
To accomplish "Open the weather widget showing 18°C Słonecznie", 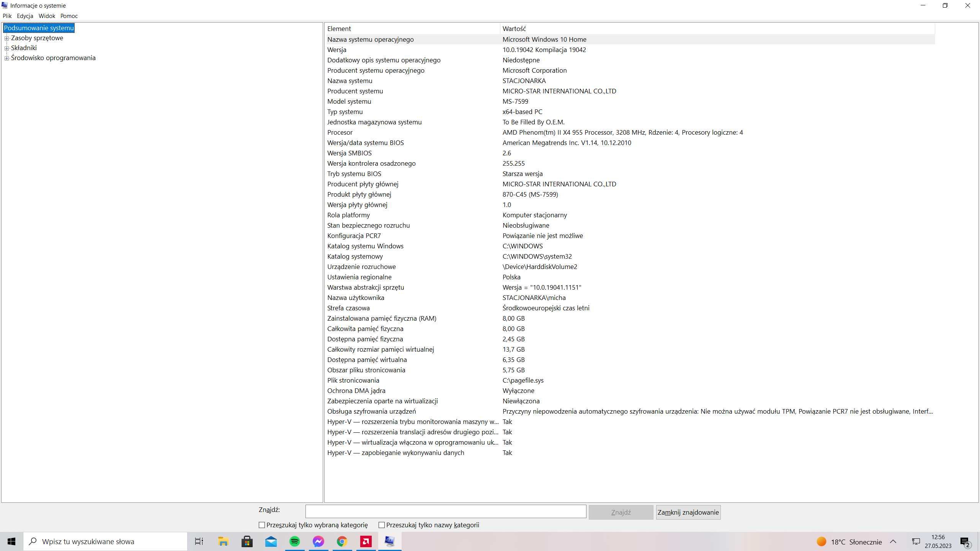I will pyautogui.click(x=849, y=542).
